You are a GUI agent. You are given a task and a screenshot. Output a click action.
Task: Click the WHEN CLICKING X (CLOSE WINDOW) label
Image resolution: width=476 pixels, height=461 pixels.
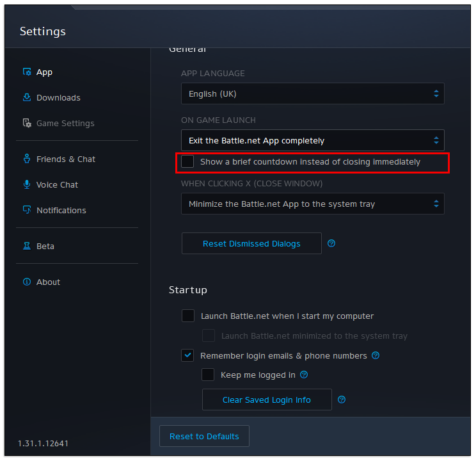coord(251,184)
